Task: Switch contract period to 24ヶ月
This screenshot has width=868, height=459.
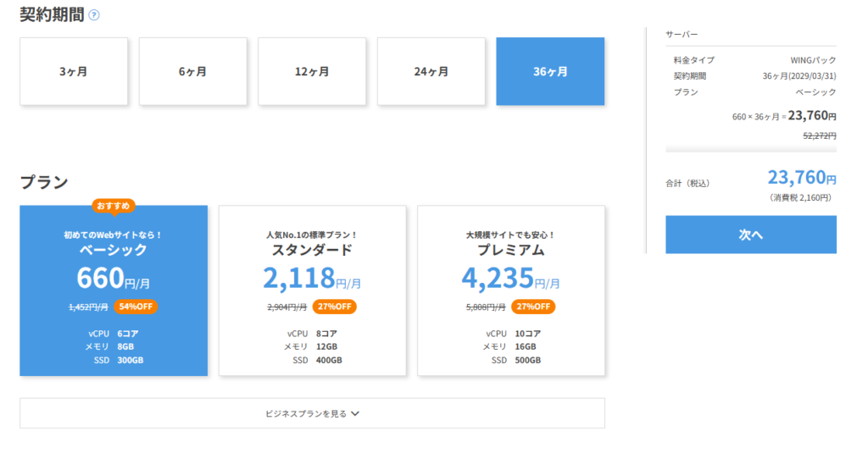Action: (431, 72)
